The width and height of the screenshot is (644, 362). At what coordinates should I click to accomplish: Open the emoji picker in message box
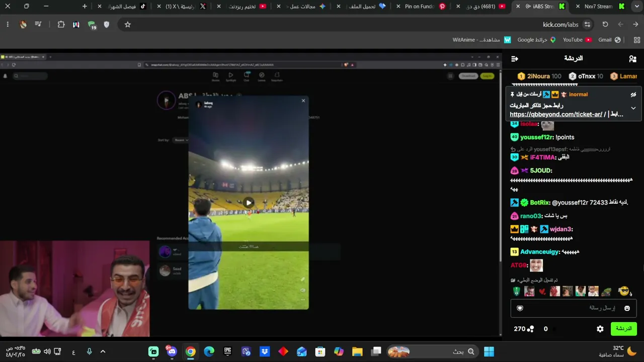pyautogui.click(x=627, y=308)
